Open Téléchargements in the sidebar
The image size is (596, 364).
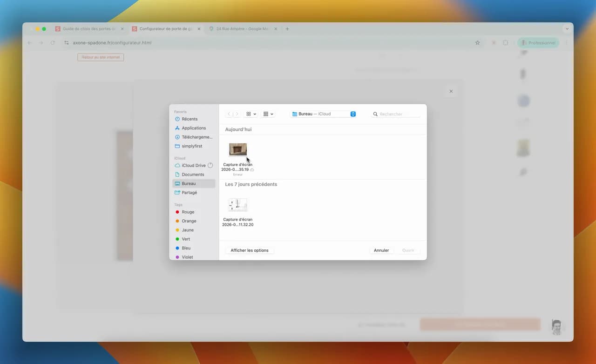tap(194, 137)
